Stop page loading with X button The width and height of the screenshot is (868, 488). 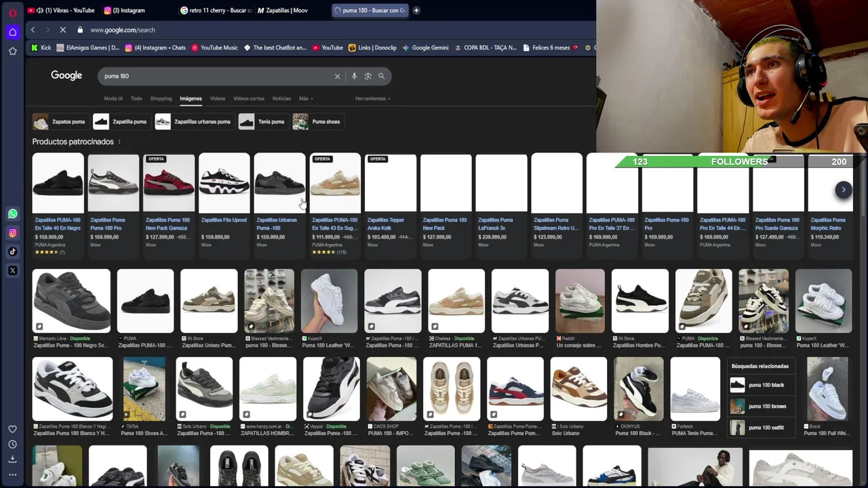[62, 30]
